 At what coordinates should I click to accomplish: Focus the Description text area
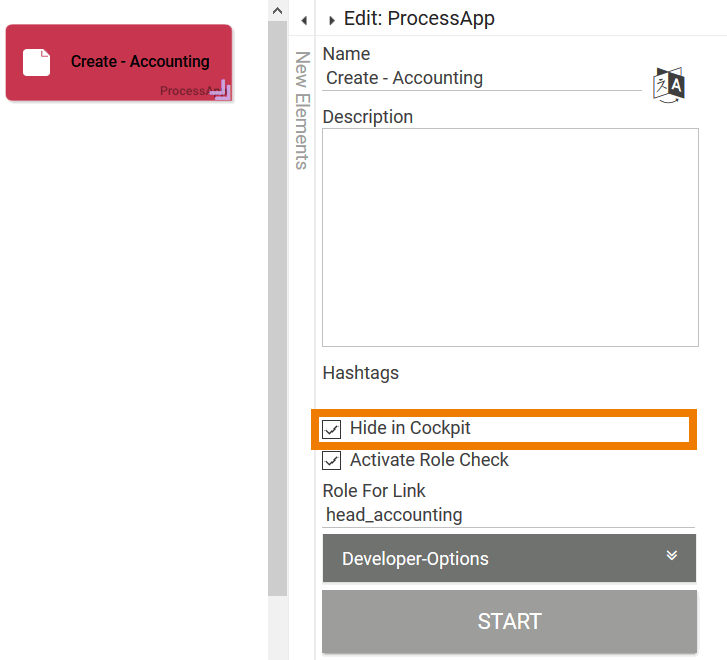[x=510, y=236]
